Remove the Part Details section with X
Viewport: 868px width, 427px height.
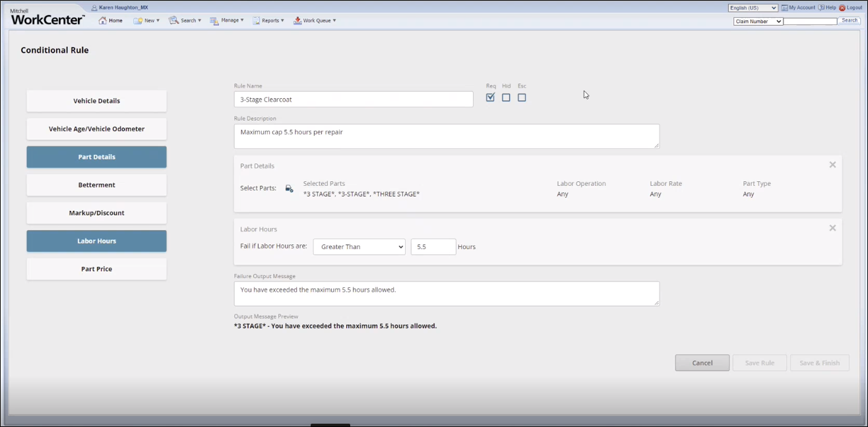(832, 165)
